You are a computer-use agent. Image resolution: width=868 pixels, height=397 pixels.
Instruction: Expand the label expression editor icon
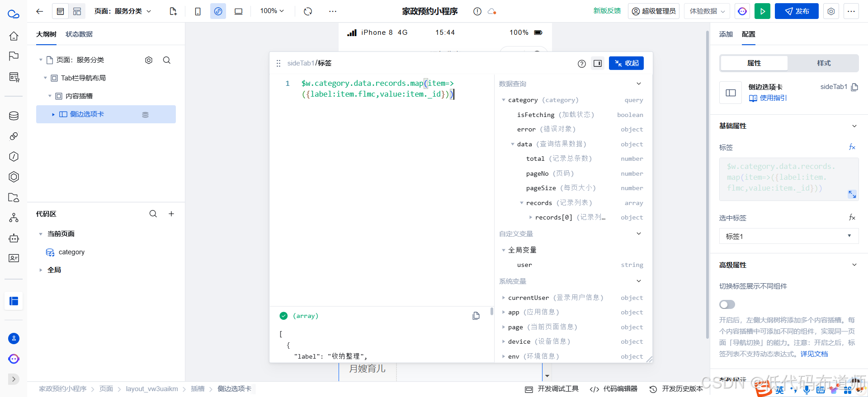852,194
